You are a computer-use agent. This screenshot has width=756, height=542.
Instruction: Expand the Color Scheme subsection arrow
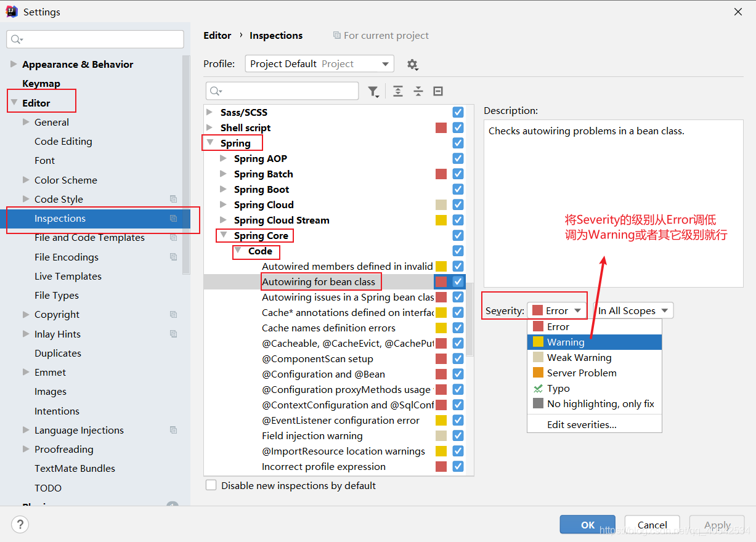pos(26,180)
